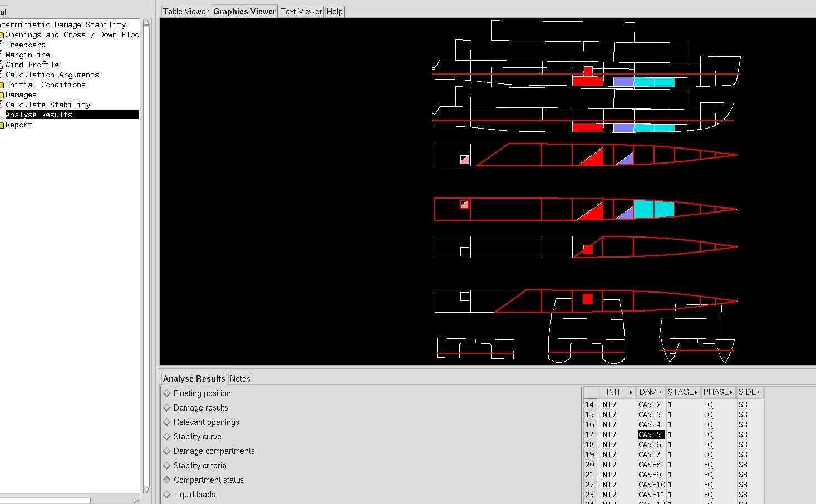816x504 pixels.
Task: Select the Floating position radio option
Action: (x=166, y=393)
